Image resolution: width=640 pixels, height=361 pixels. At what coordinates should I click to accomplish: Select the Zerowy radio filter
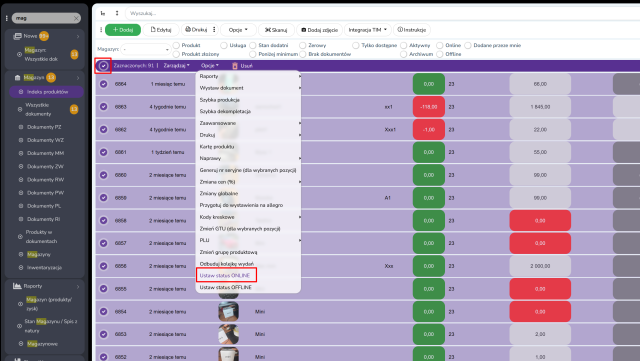pyautogui.click(x=302, y=45)
